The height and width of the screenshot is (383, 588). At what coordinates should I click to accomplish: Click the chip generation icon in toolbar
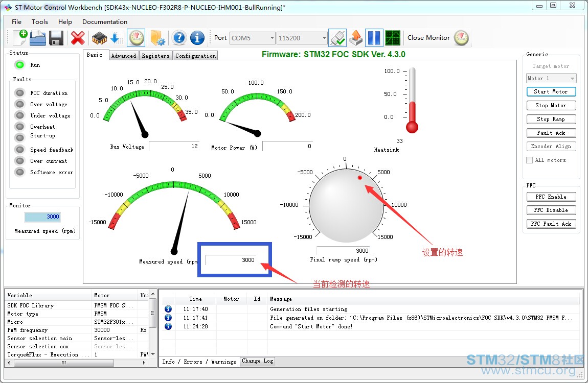[x=99, y=38]
